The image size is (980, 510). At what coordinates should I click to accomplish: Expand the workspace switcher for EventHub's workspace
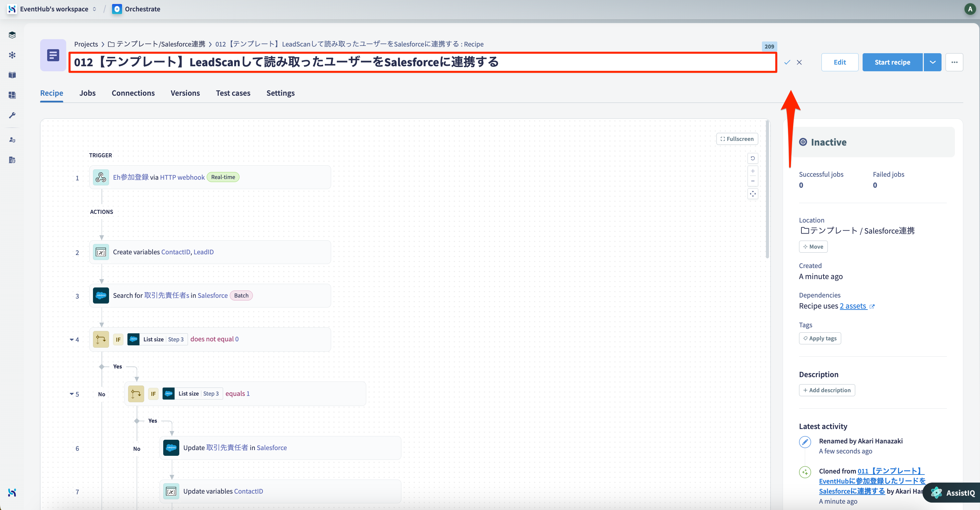pos(94,9)
